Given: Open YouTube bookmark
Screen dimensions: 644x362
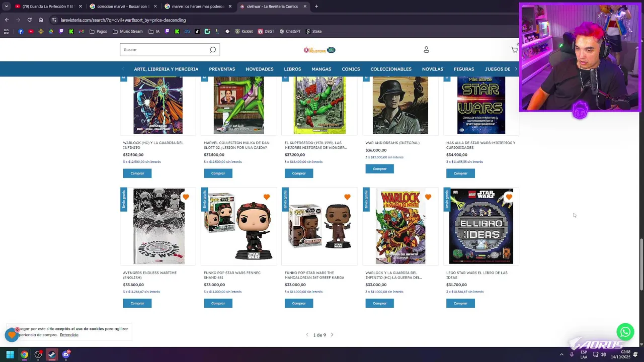Looking at the screenshot, I should point(31,31).
